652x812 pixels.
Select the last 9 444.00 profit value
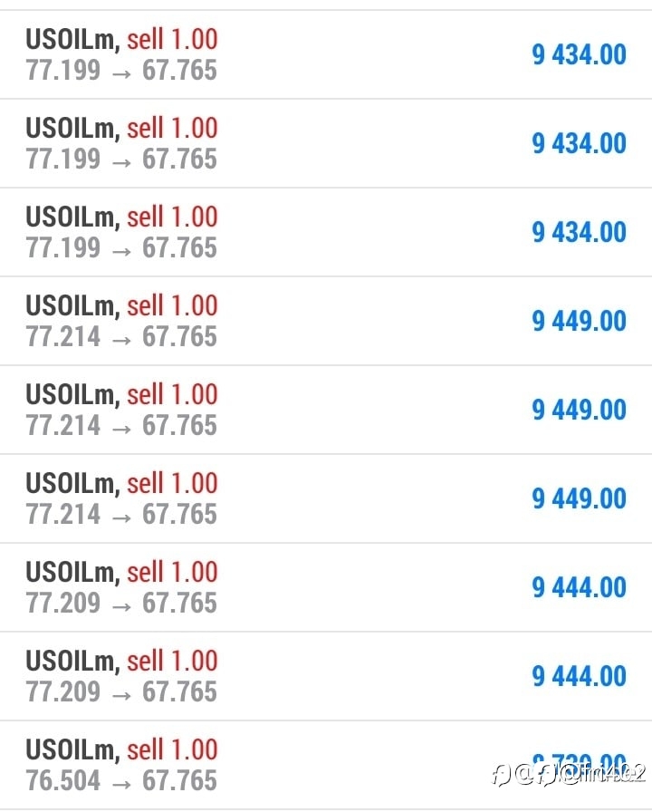point(579,676)
